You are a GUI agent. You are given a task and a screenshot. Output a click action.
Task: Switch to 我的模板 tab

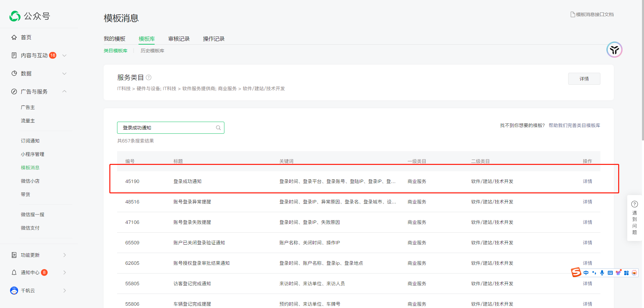(x=114, y=39)
